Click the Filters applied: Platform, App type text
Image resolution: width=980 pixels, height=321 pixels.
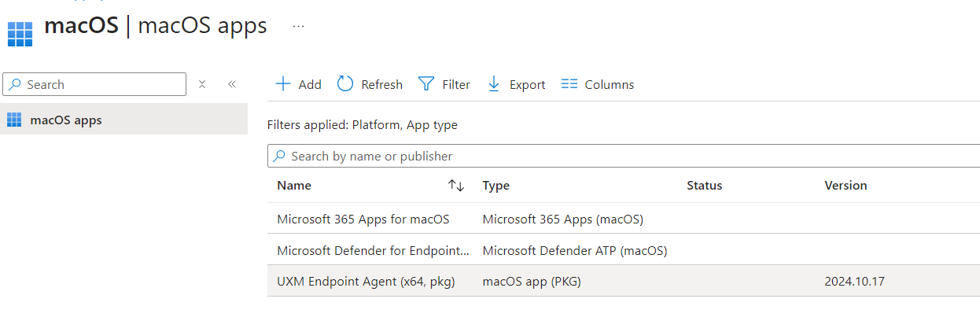point(363,124)
